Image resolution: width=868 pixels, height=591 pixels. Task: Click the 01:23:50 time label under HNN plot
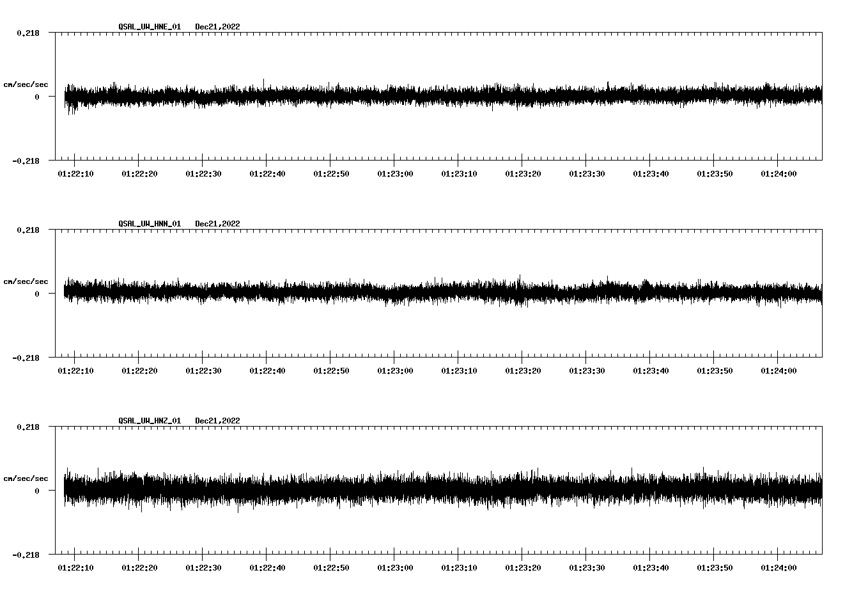pyautogui.click(x=715, y=370)
